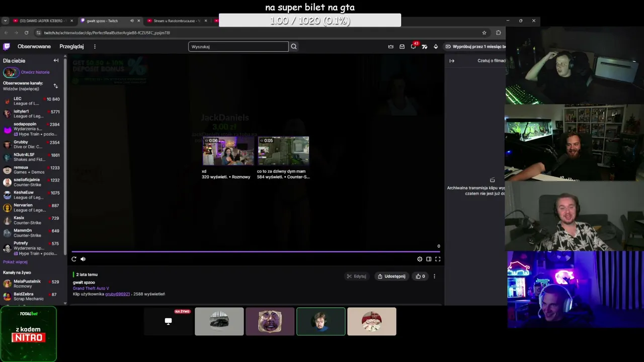Open notifications with 43 badge
The width and height of the screenshot is (644, 362).
click(x=414, y=46)
